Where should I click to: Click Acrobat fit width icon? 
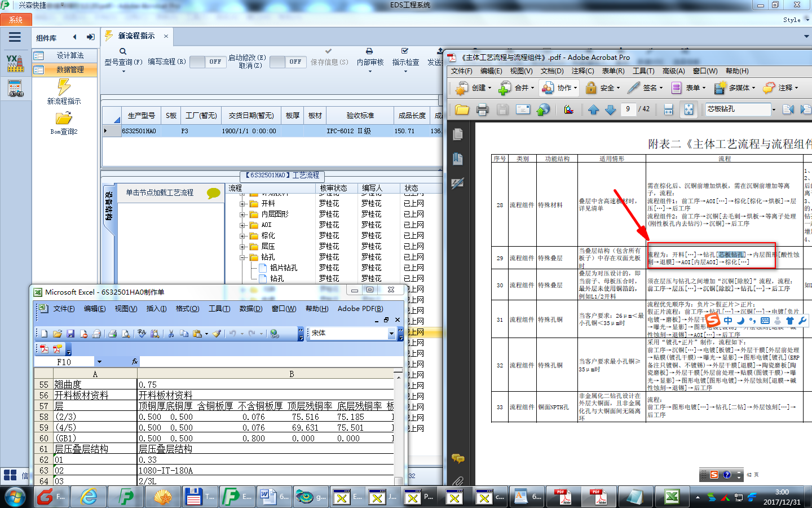pyautogui.click(x=668, y=110)
